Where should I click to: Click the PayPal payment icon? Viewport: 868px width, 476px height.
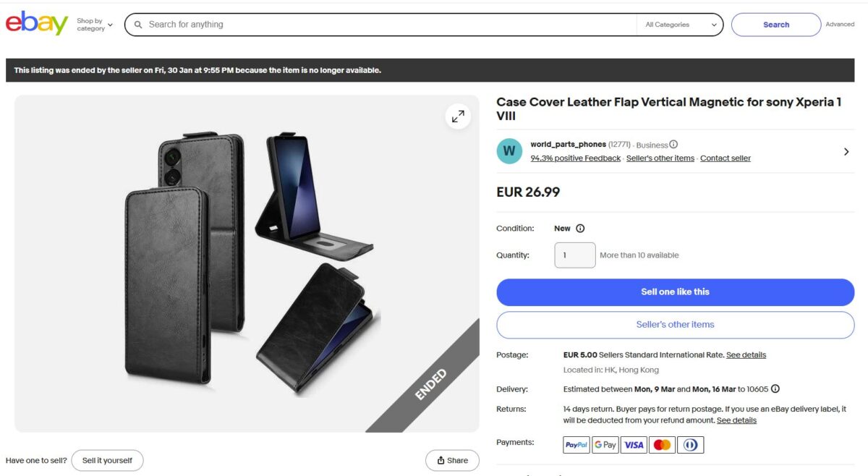tap(576, 445)
